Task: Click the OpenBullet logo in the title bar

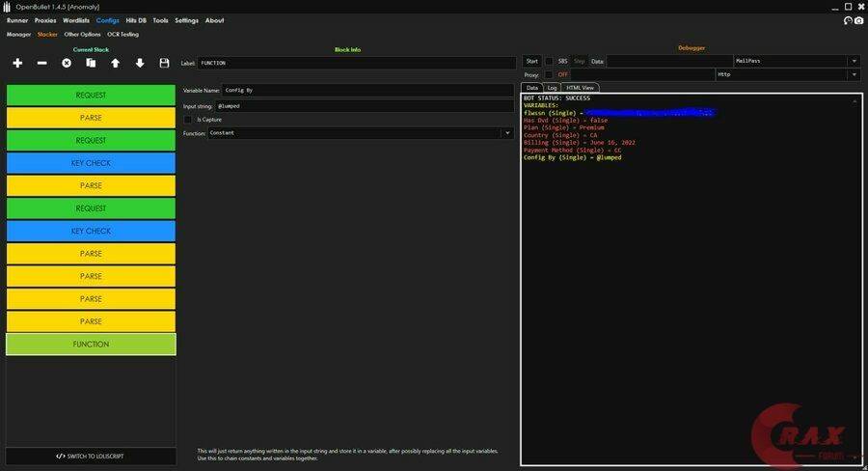Action: (7, 7)
